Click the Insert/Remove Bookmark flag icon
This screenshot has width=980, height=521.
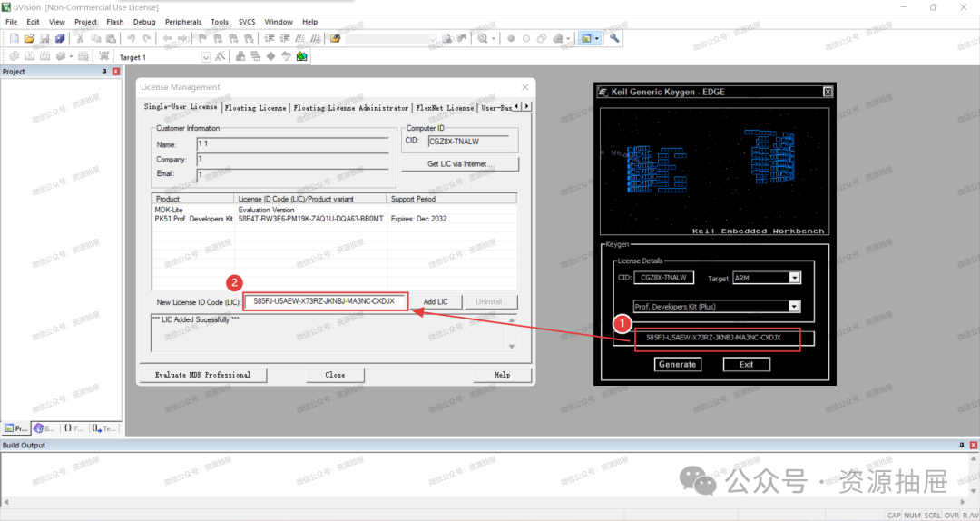(202, 39)
